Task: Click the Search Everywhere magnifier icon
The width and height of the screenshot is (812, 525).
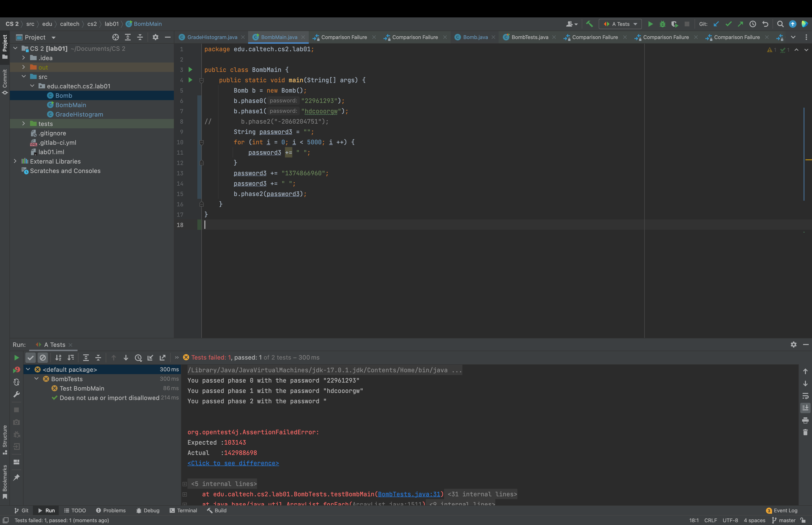Action: click(x=780, y=24)
